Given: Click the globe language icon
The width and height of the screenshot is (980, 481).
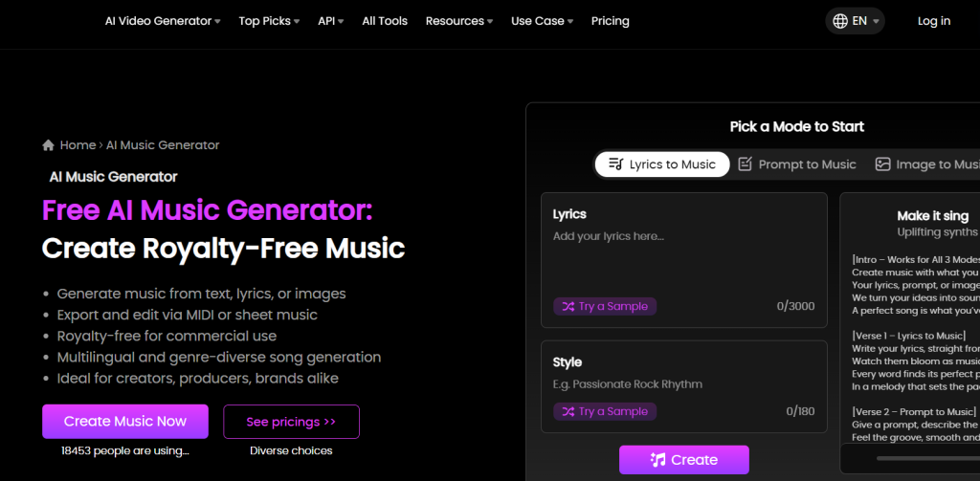Looking at the screenshot, I should coord(840,21).
